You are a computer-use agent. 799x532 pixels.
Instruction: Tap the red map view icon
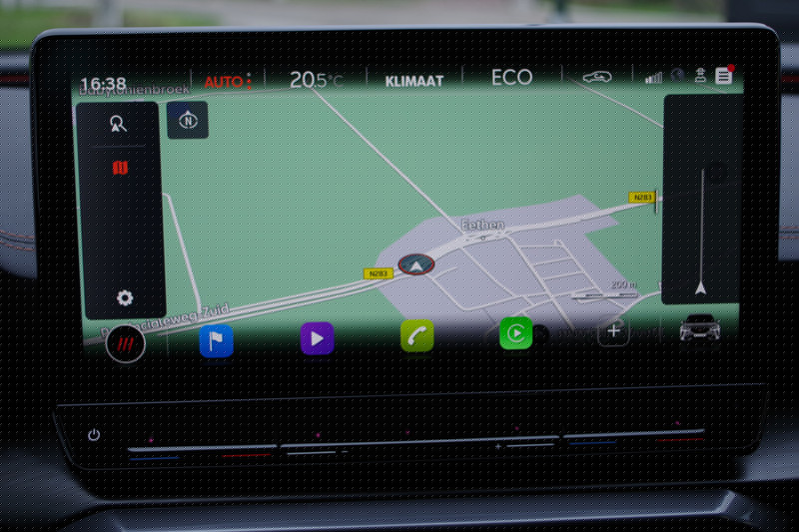coord(120,168)
